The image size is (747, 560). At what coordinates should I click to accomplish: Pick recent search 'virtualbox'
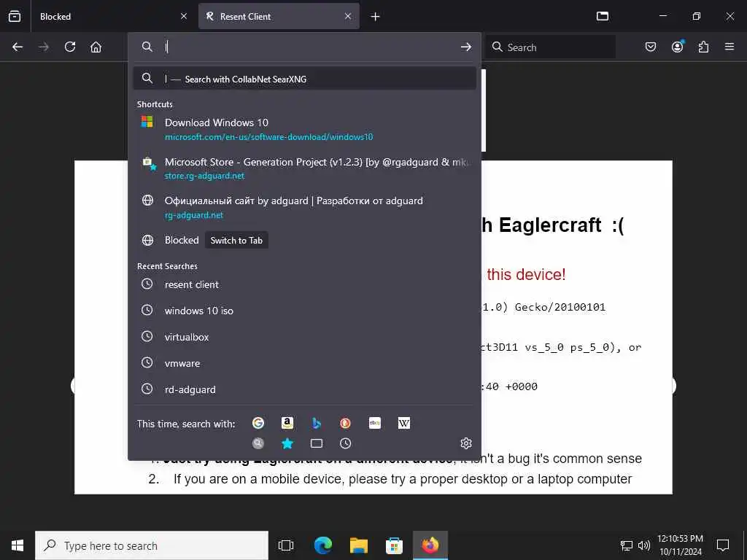(x=304, y=337)
